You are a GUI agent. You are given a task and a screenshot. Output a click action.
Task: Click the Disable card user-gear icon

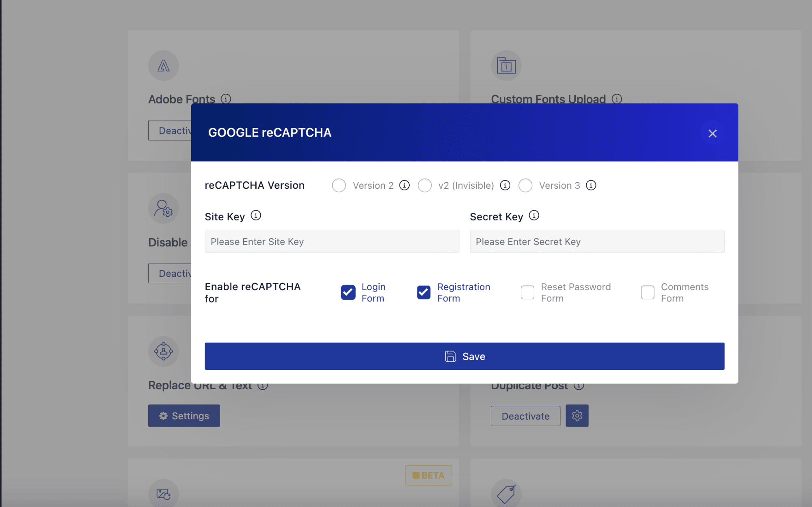[x=163, y=208]
